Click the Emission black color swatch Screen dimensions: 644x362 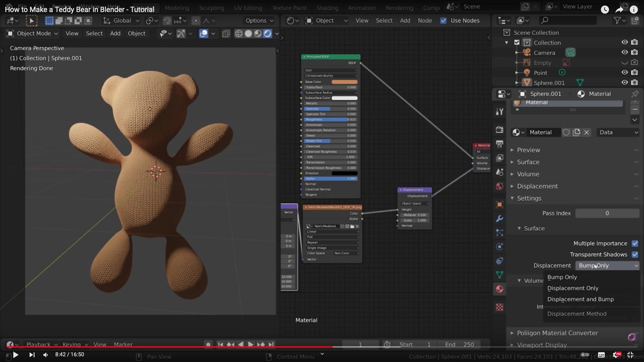344,173
